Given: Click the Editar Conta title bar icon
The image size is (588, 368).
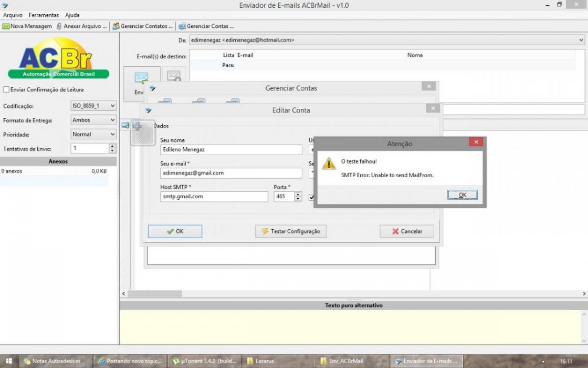Looking at the screenshot, I should 148,110.
